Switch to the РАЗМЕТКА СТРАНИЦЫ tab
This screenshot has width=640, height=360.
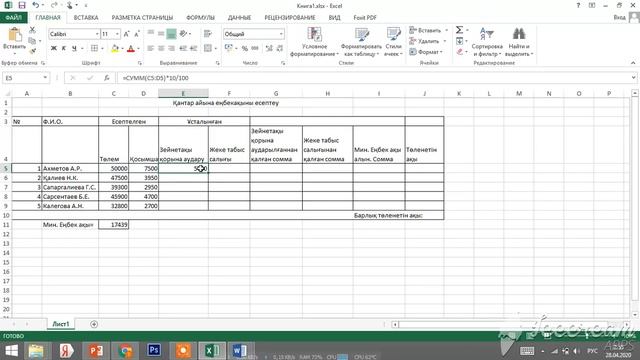click(142, 18)
